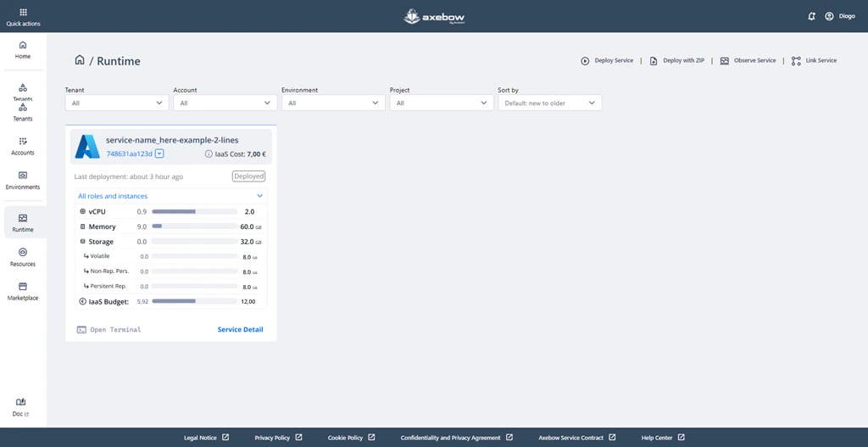Go to Environments in the sidebar
Viewport: 868px width, 447px height.
(x=23, y=180)
